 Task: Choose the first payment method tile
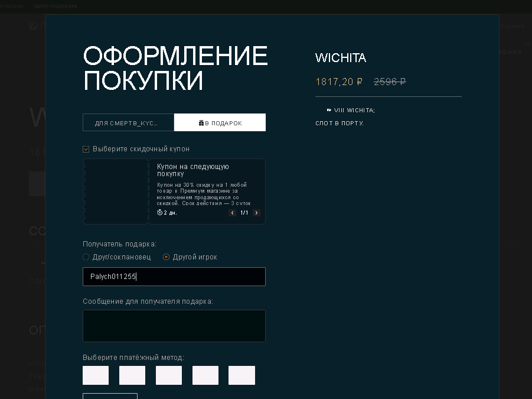coord(96,375)
